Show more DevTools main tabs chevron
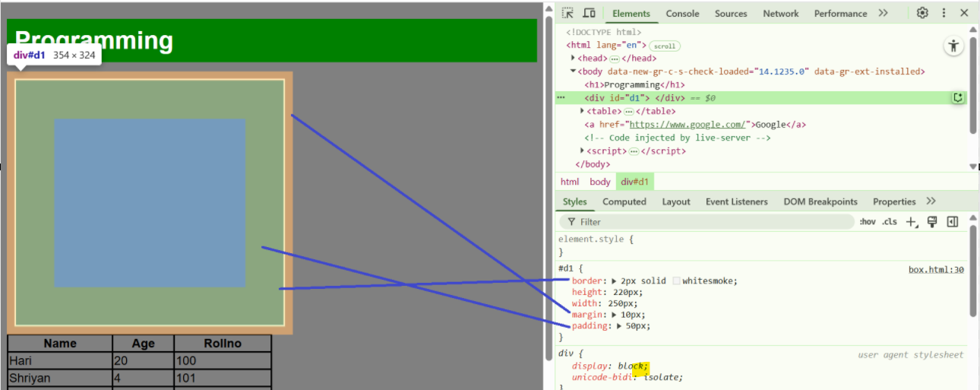 coord(883,13)
